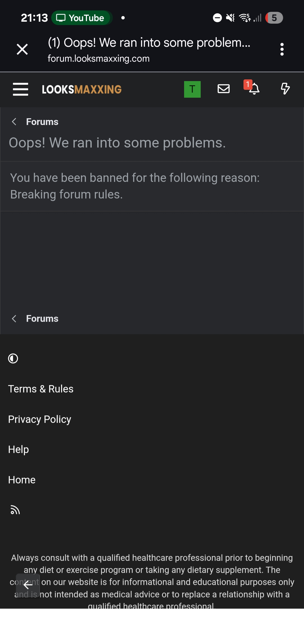Image resolution: width=304 pixels, height=644 pixels.
Task: Tap the LOOKSMAXXING logo
Action: point(81,89)
